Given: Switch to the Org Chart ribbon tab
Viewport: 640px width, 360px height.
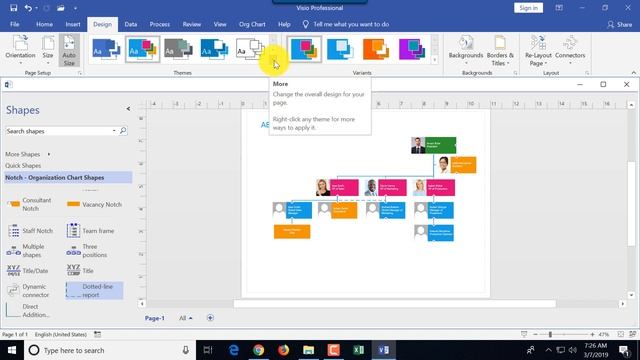Looking at the screenshot, I should pos(252,24).
